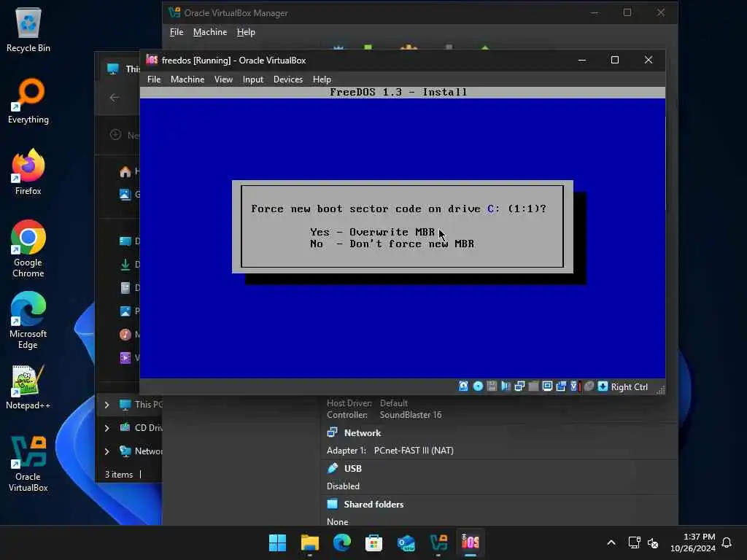This screenshot has height=560, width=747.
Task: Open Microsoft Store from taskbar
Action: coord(373,542)
